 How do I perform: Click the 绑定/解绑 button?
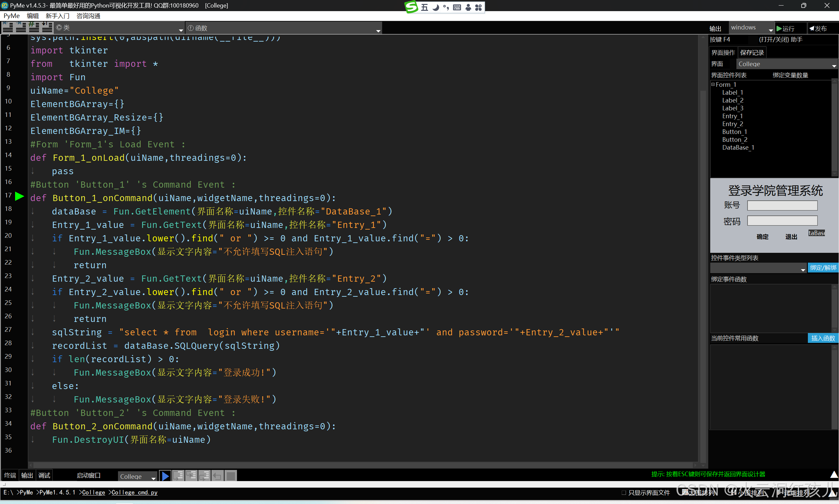(823, 268)
